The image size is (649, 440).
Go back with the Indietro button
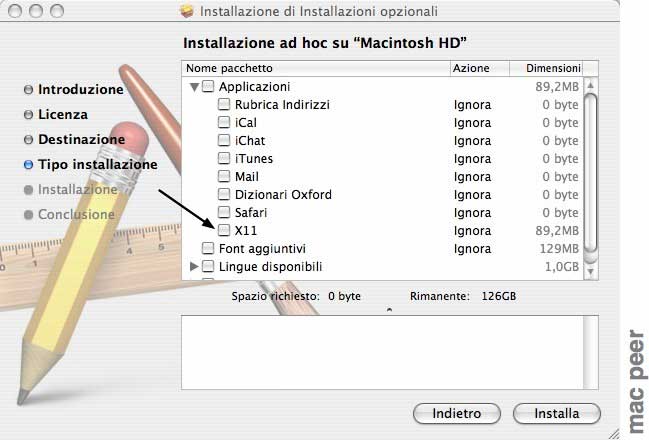457,414
